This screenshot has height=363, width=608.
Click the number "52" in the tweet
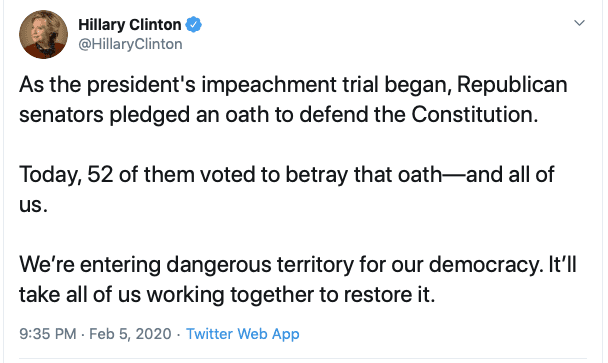(100, 175)
